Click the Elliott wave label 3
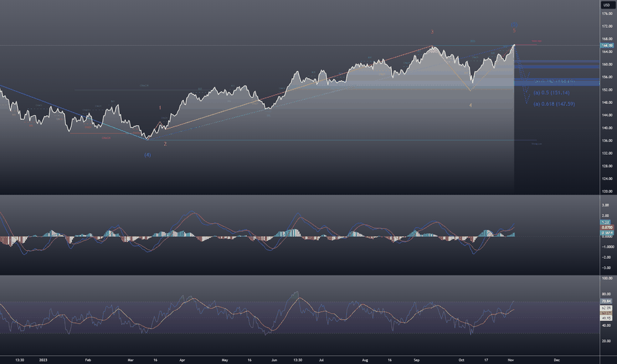 432,32
